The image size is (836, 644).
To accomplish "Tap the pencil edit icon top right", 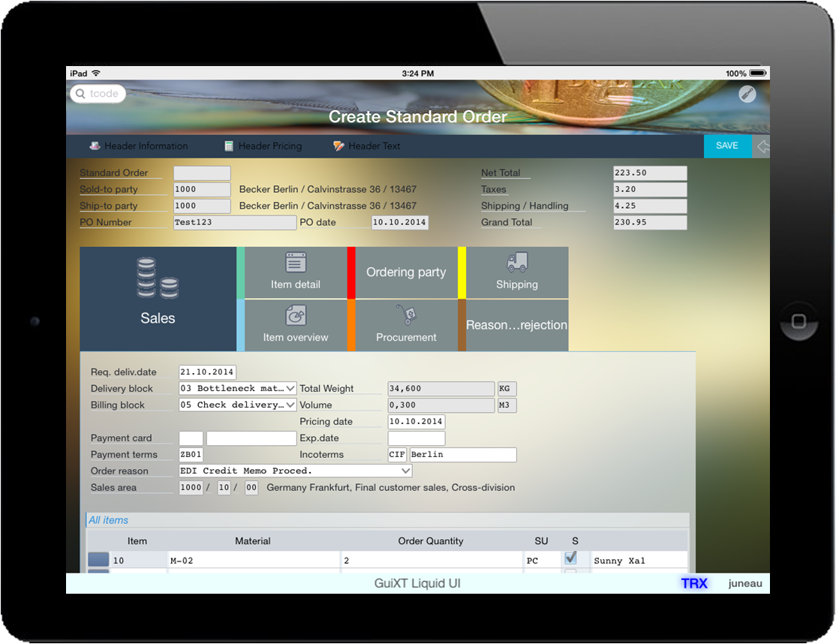I will click(747, 95).
